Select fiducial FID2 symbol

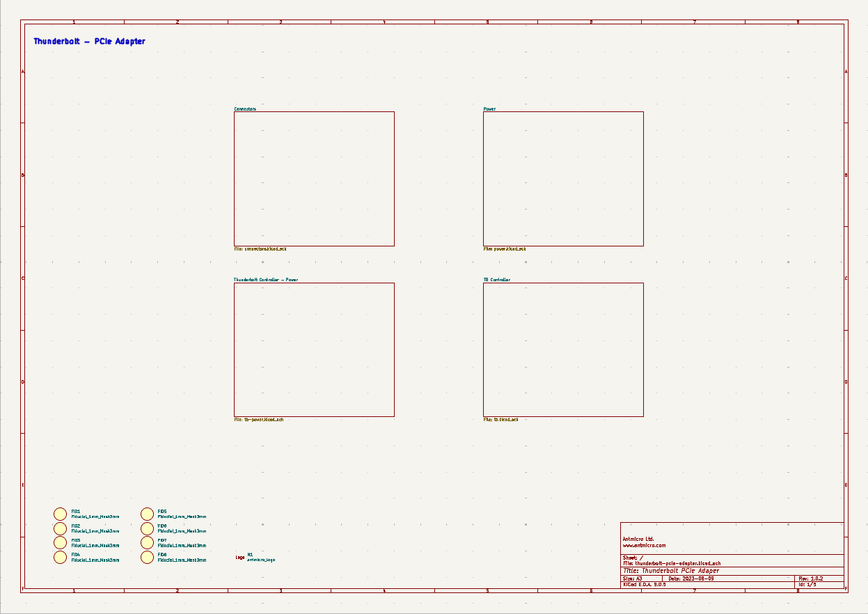click(61, 528)
